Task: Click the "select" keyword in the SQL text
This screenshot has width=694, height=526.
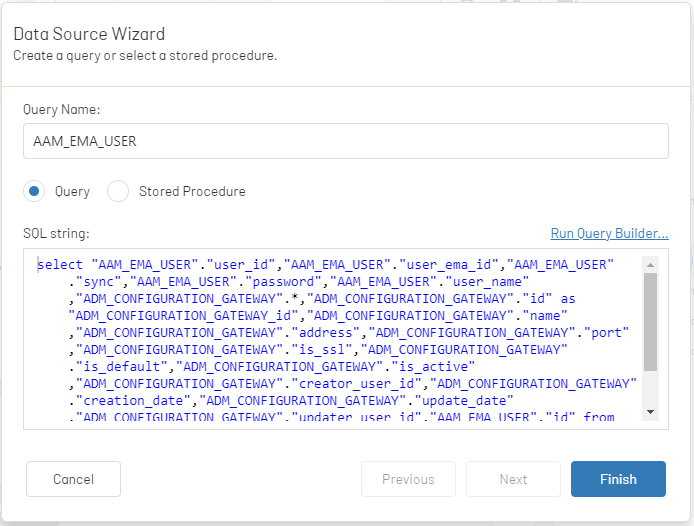Action: click(60, 265)
